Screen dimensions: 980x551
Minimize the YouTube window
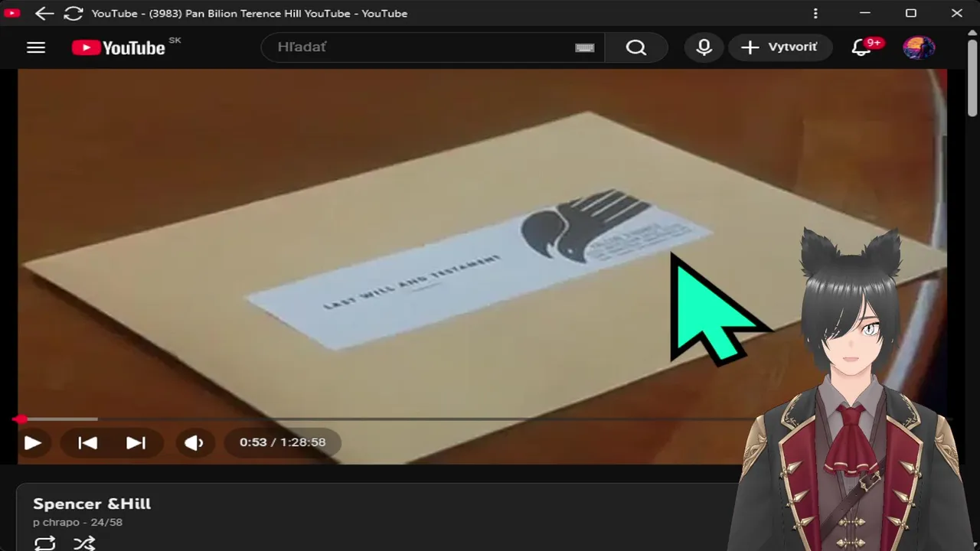click(865, 13)
